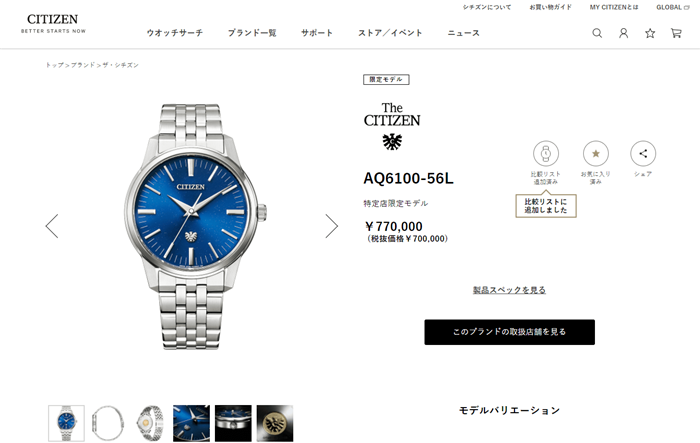
Task: Click the CITIZEN logo in header
Action: click(x=53, y=24)
